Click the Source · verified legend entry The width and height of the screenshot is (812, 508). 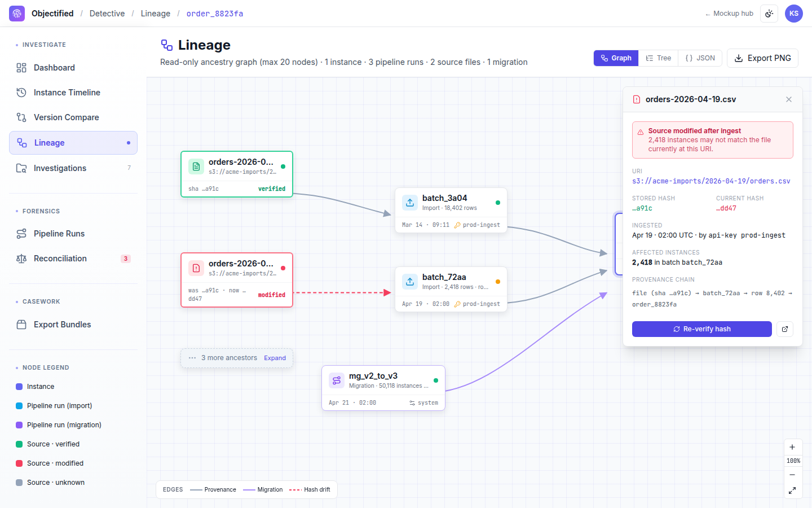tap(48, 444)
